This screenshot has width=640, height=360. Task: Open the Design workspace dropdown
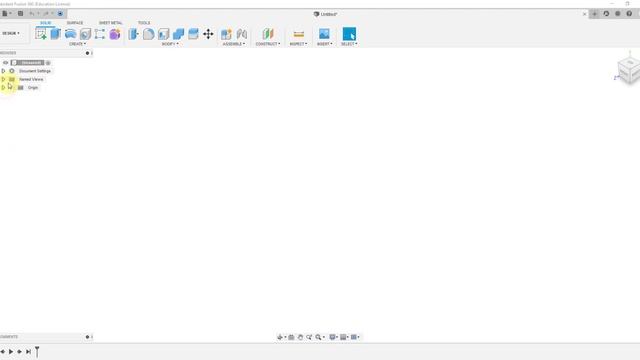point(11,33)
